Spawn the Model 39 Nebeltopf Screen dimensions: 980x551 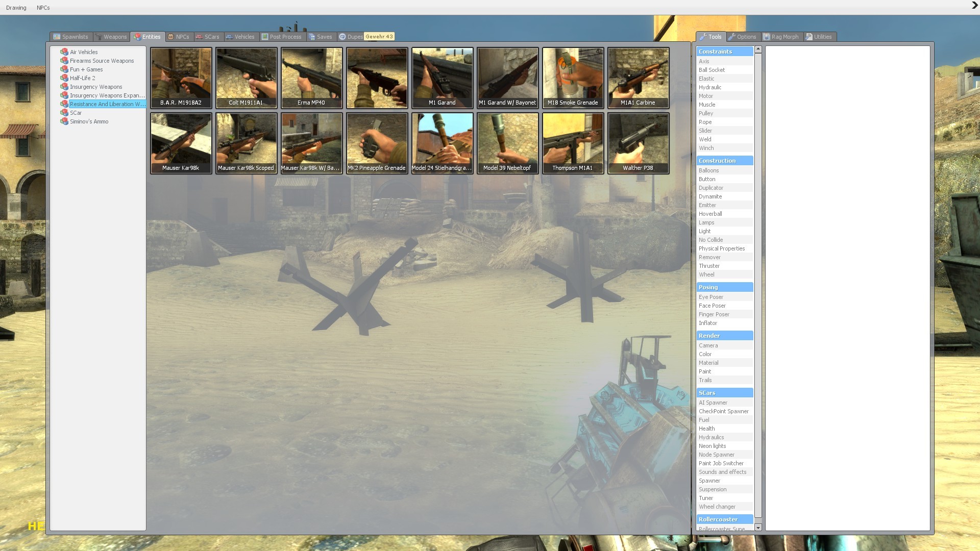[x=508, y=143]
